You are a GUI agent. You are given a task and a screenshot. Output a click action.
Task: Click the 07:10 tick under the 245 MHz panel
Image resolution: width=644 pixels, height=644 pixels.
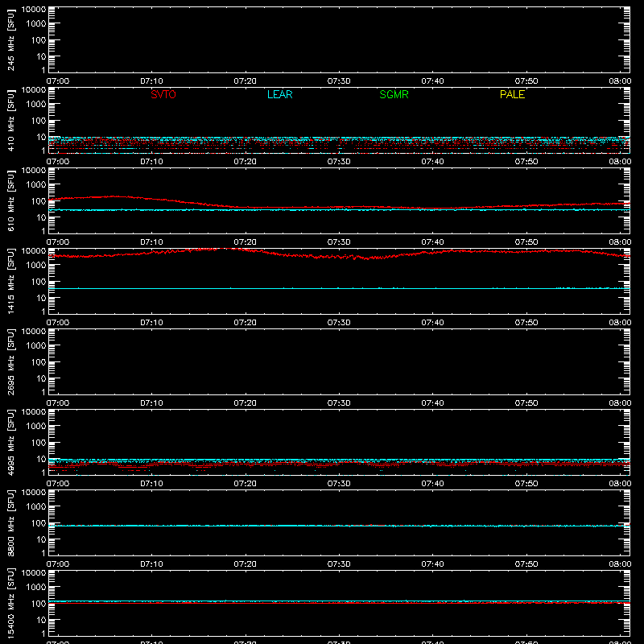(151, 81)
